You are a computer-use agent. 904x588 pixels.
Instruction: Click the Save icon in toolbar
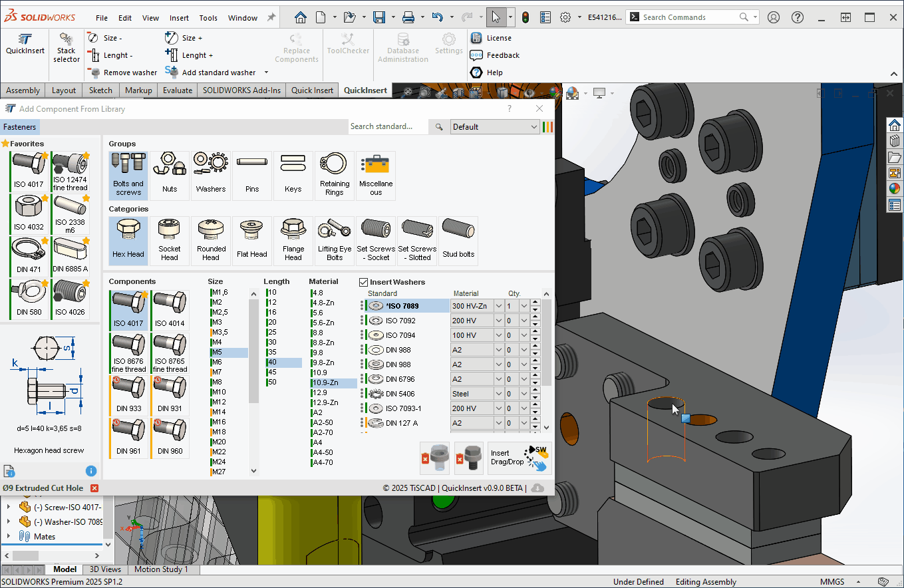[x=378, y=17]
